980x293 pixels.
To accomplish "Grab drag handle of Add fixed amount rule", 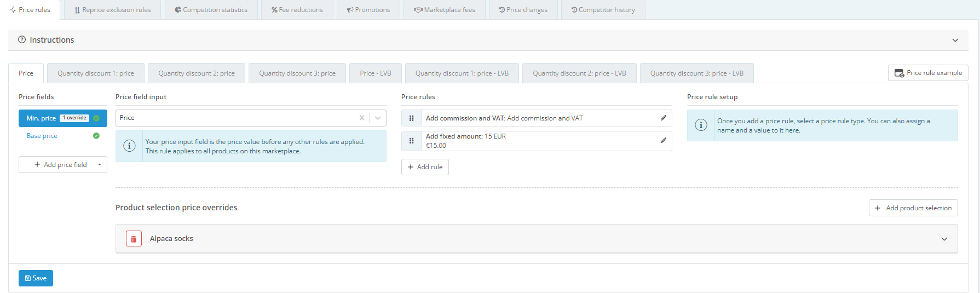I will (x=411, y=141).
